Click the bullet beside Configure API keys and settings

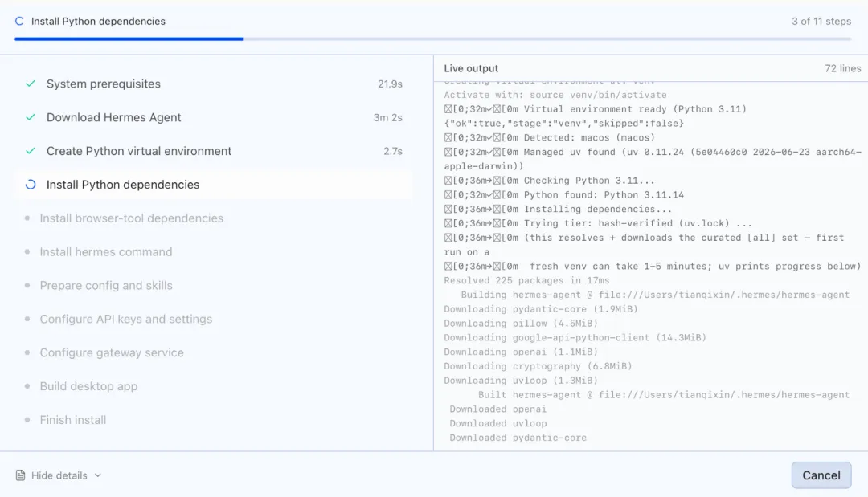click(x=27, y=319)
